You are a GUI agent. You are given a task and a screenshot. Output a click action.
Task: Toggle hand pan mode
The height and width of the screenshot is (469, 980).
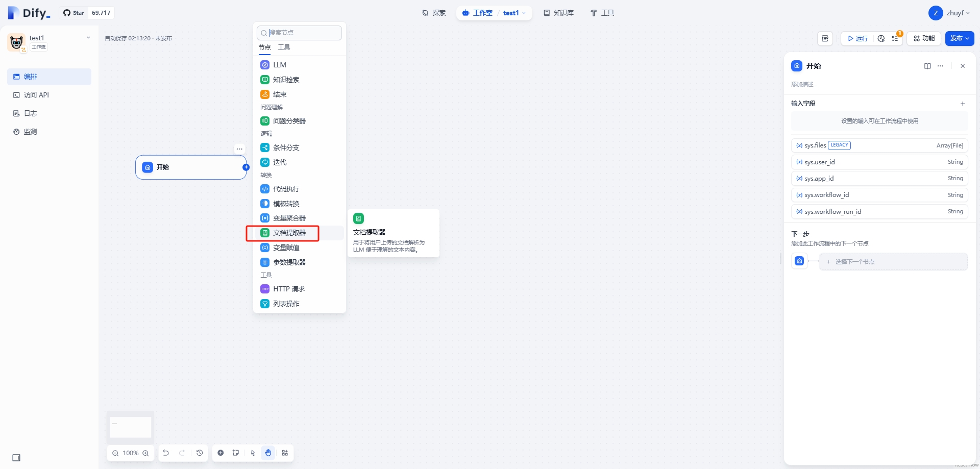(268, 453)
